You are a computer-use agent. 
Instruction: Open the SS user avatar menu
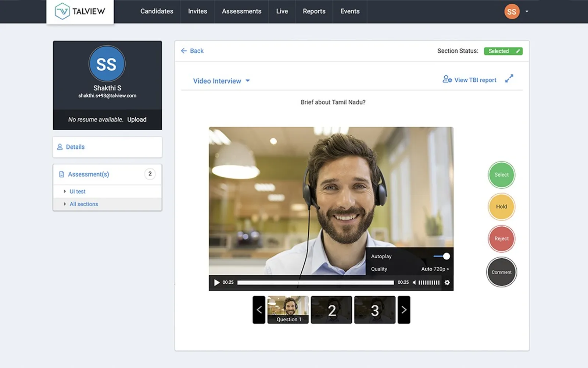(x=512, y=11)
